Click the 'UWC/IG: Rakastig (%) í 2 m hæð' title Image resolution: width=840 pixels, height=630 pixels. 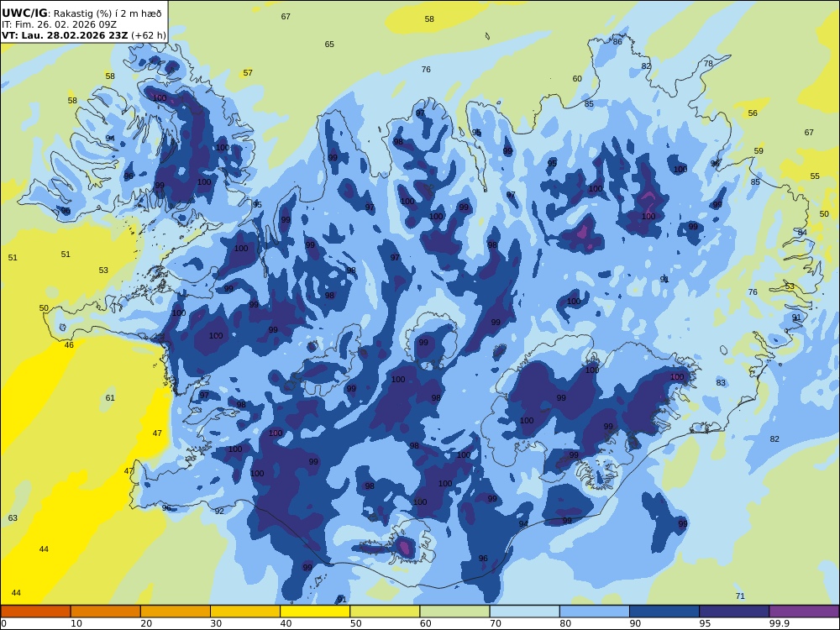tap(81, 13)
